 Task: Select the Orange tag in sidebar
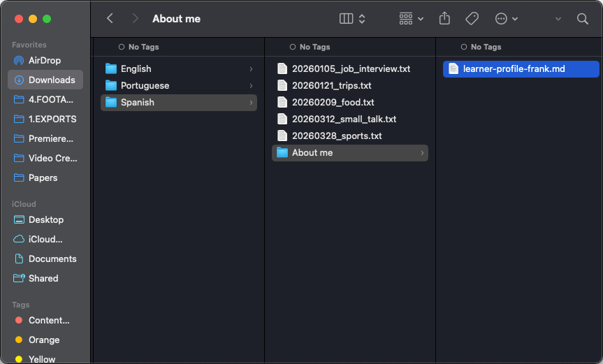[43, 340]
